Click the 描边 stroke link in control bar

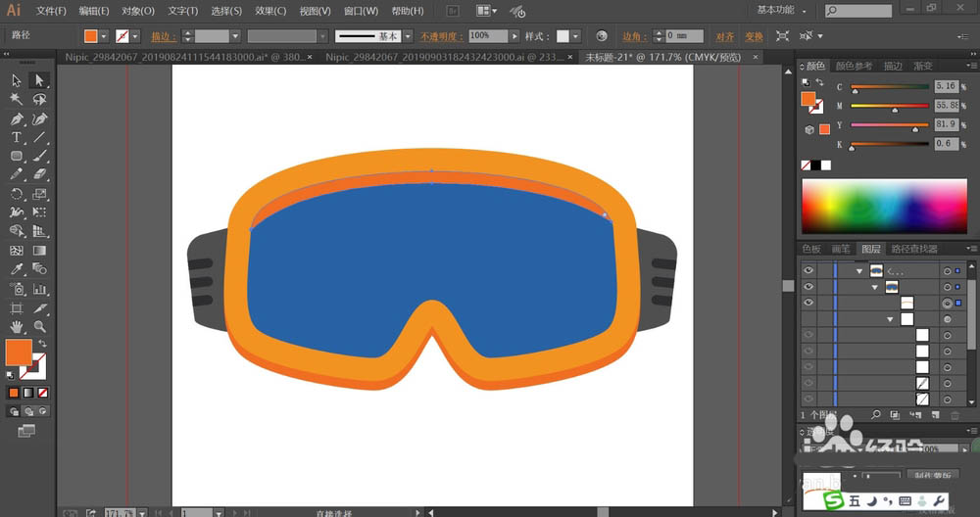[162, 37]
